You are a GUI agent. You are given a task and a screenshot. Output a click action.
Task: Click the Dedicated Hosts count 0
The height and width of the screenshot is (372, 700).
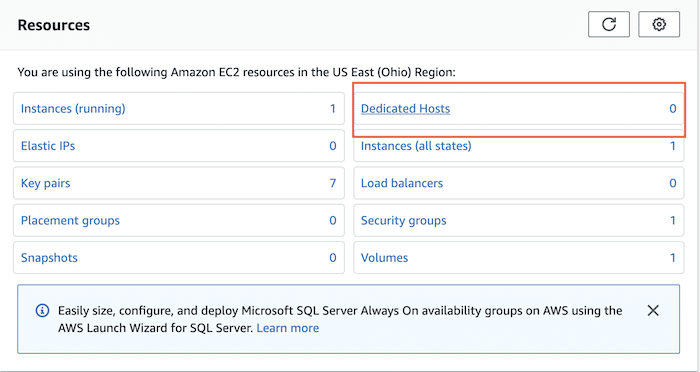[673, 109]
